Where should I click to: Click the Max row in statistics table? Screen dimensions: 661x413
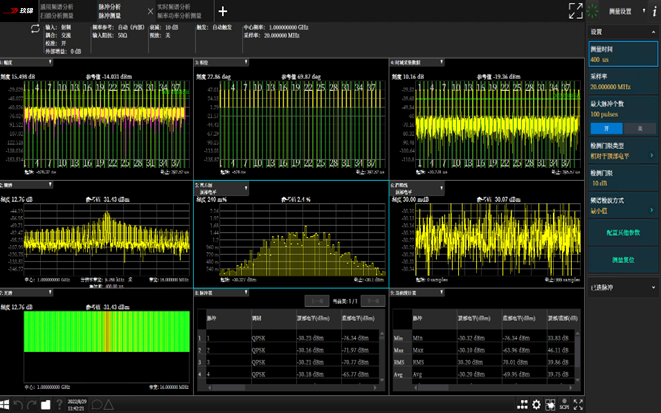[484, 350]
